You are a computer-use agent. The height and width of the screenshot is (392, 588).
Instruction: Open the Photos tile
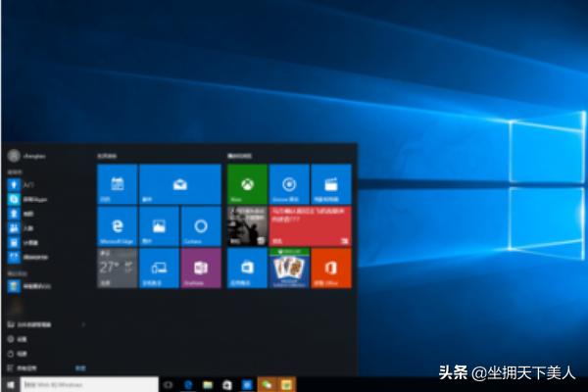click(x=159, y=226)
